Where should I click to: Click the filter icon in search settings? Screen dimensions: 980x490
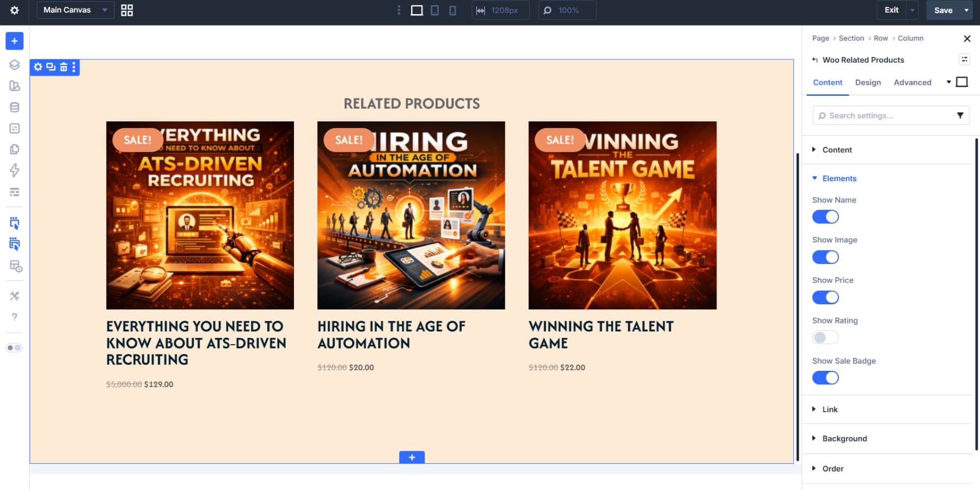[960, 115]
